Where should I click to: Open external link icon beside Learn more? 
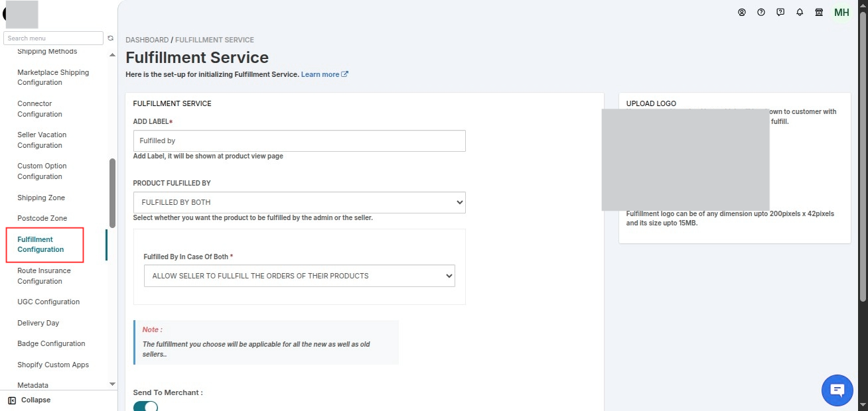(344, 74)
